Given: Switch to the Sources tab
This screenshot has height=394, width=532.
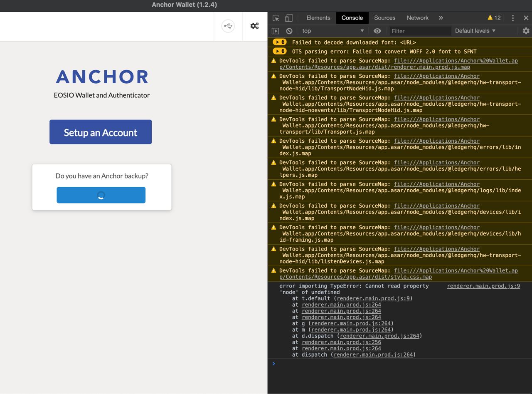Looking at the screenshot, I should click(384, 18).
